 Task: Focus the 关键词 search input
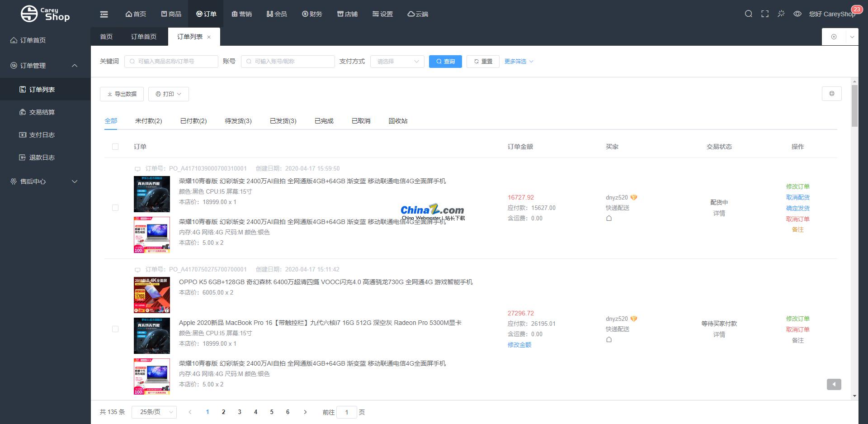pyautogui.click(x=171, y=62)
